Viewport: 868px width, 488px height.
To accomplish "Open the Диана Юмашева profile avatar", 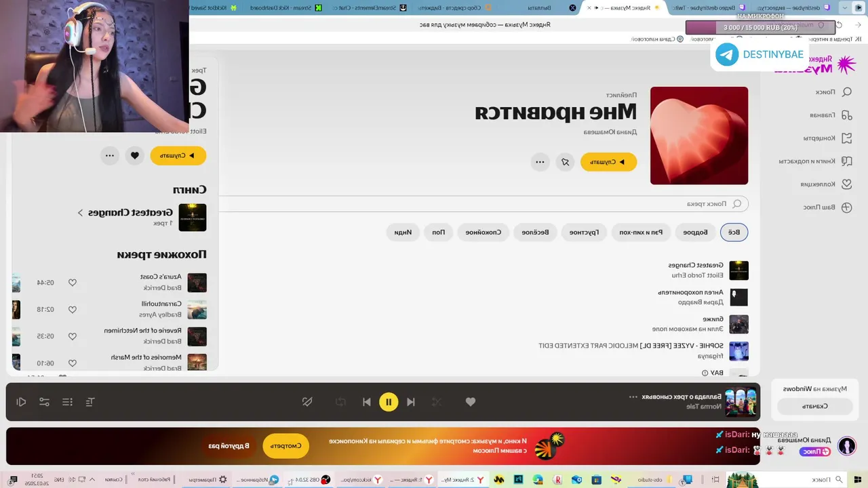I will (x=846, y=445).
